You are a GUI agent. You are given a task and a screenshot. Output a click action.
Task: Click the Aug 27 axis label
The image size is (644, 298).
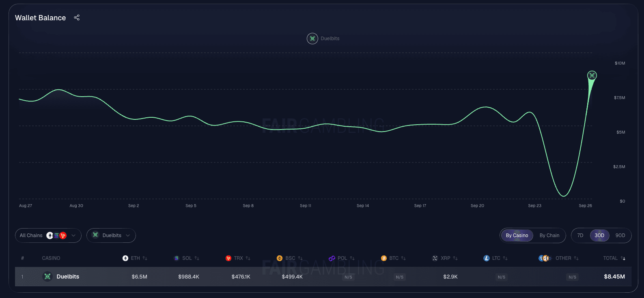[26, 206]
